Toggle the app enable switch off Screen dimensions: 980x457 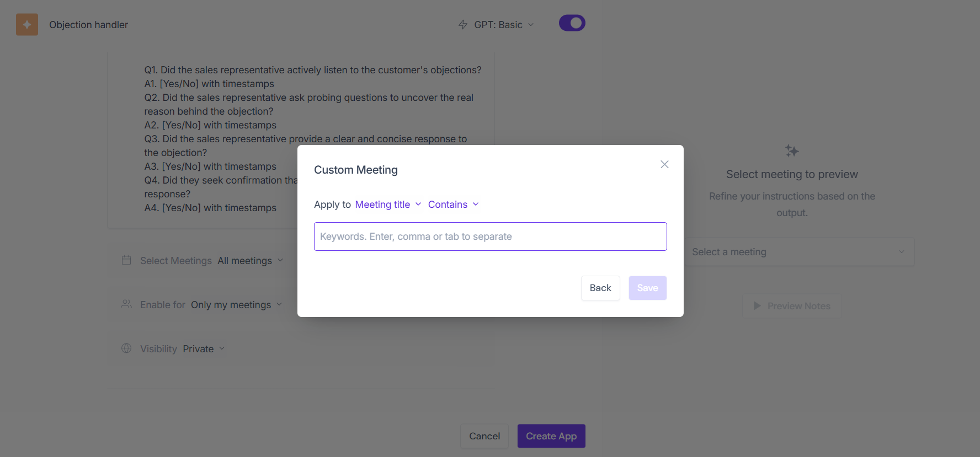[x=572, y=23]
